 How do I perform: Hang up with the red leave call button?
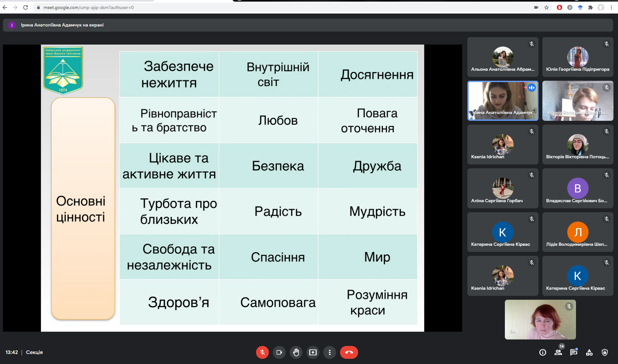point(349,352)
